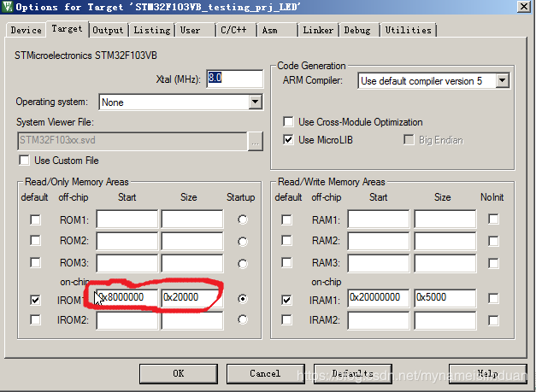Check the RAM1 default checkbox
The image size is (536, 392).
tap(286, 219)
